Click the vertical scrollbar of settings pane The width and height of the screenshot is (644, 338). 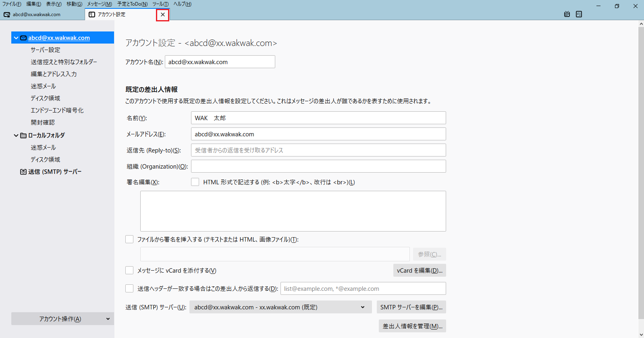click(x=641, y=173)
